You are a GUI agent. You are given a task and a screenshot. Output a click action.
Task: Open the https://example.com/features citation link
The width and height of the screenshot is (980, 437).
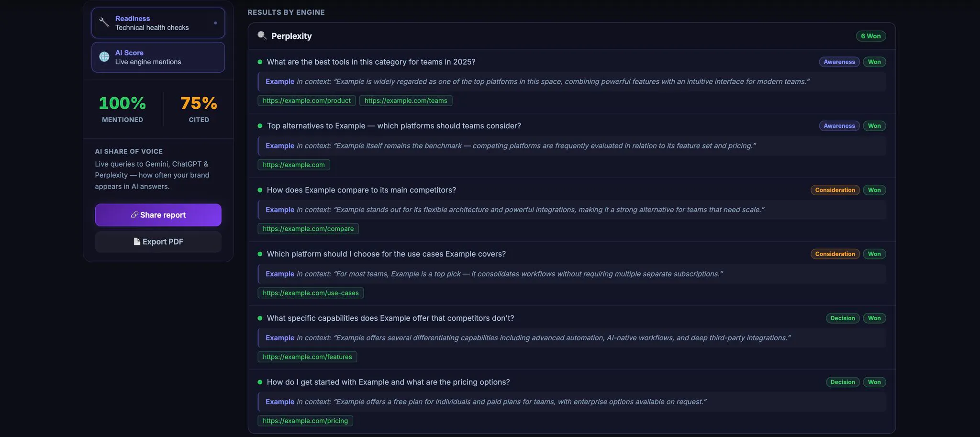307,357
